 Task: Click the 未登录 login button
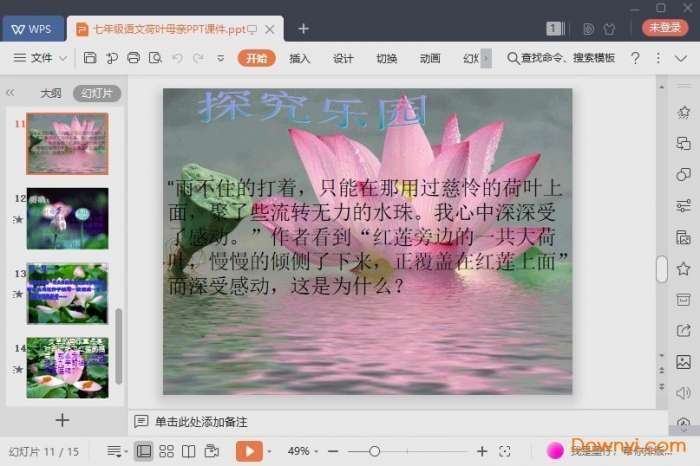[x=664, y=28]
